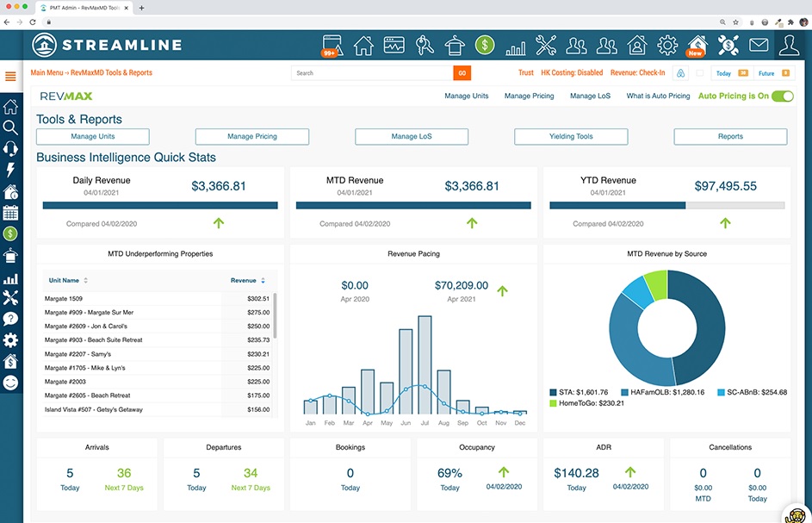Click the housekeeping hanger icon in the top toolbar
This screenshot has height=523, width=812.
454,45
